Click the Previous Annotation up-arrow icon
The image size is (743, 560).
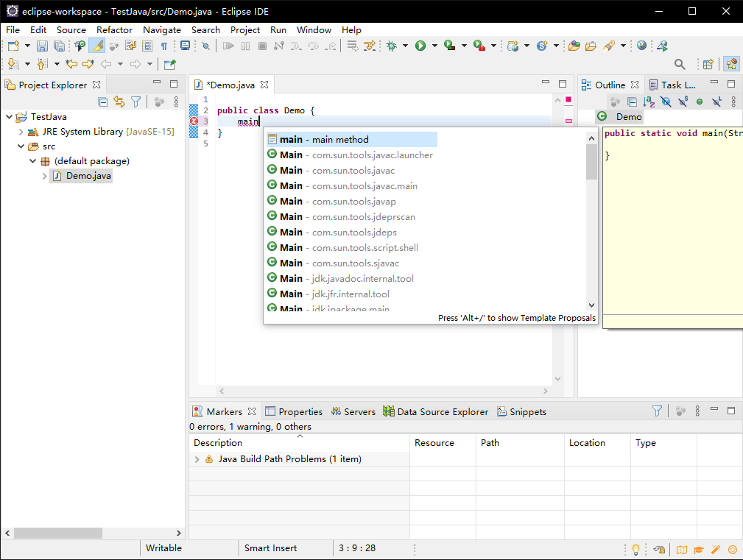[42, 64]
